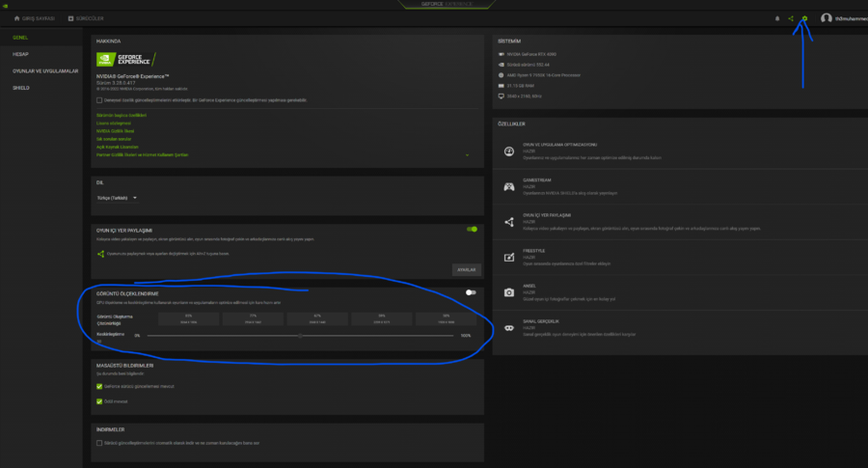Select the 50% render resolution option
The height and width of the screenshot is (468, 868).
tap(446, 318)
